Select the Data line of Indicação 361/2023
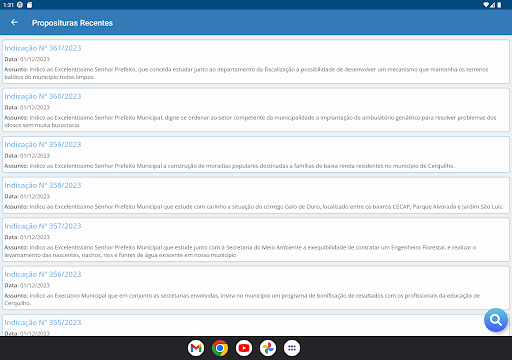The height and width of the screenshot is (360, 512). (27, 59)
